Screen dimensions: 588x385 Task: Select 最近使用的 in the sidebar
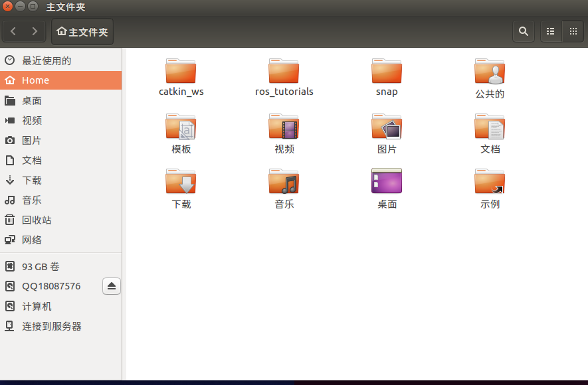60,60
